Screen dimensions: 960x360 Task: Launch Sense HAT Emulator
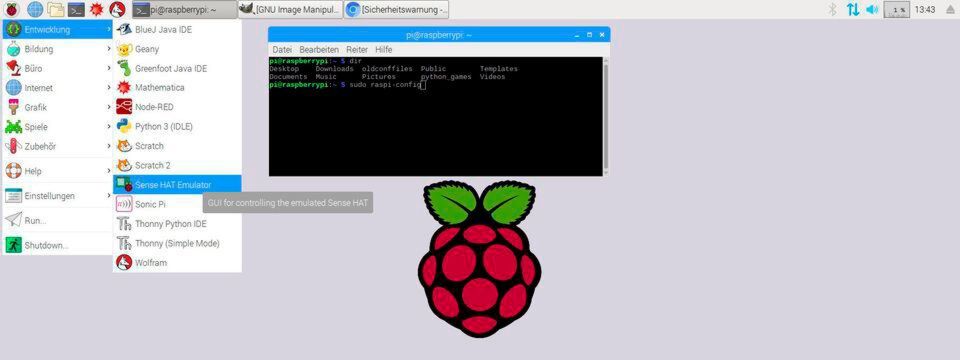coord(178,185)
